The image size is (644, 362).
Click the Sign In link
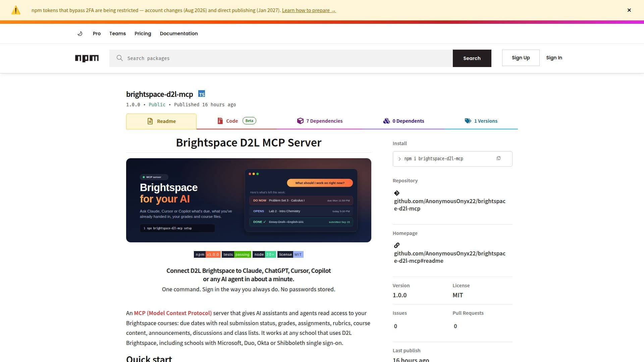click(554, 58)
